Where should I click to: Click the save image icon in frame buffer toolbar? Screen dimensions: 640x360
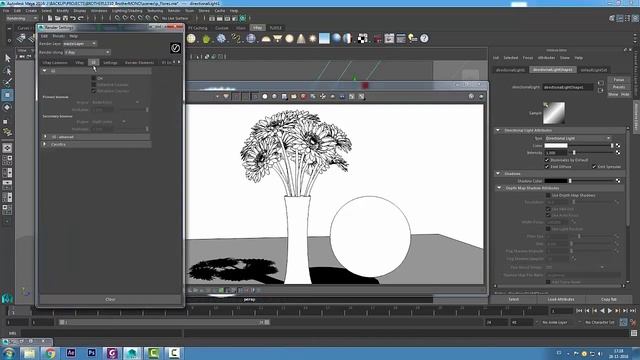[x=284, y=96]
